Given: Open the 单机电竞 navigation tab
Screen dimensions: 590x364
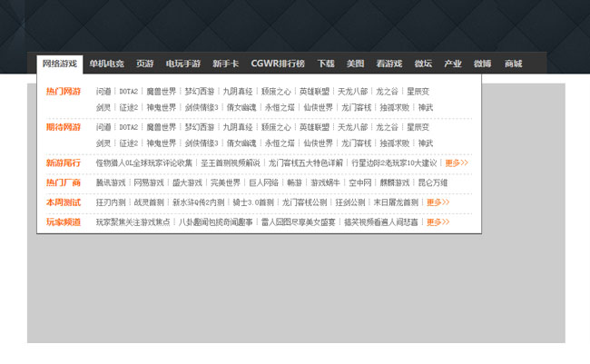Looking at the screenshot, I should tap(106, 64).
